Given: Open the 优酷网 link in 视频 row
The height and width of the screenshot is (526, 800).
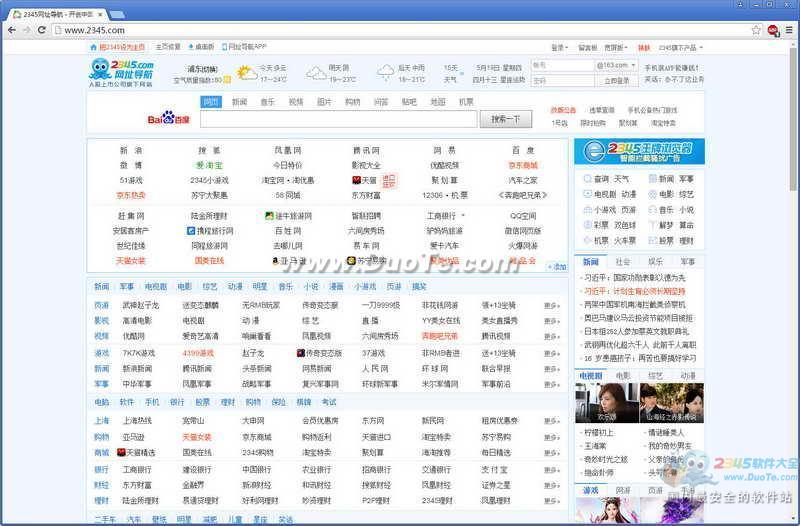Looking at the screenshot, I should (x=133, y=336).
